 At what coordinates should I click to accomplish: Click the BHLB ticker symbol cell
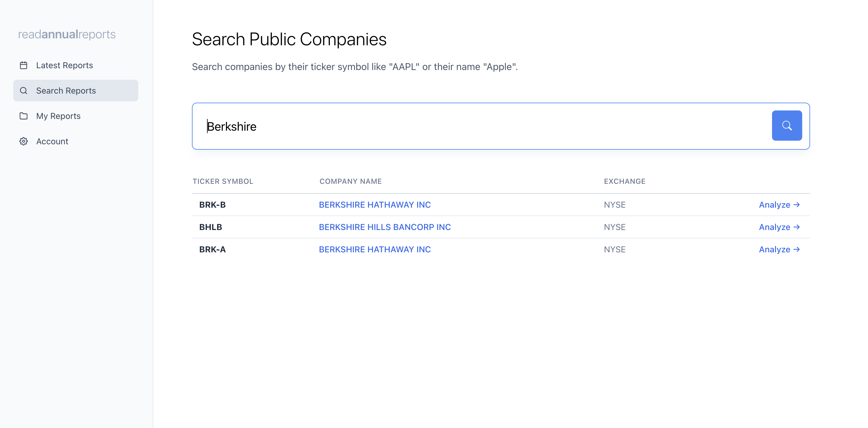click(x=210, y=227)
